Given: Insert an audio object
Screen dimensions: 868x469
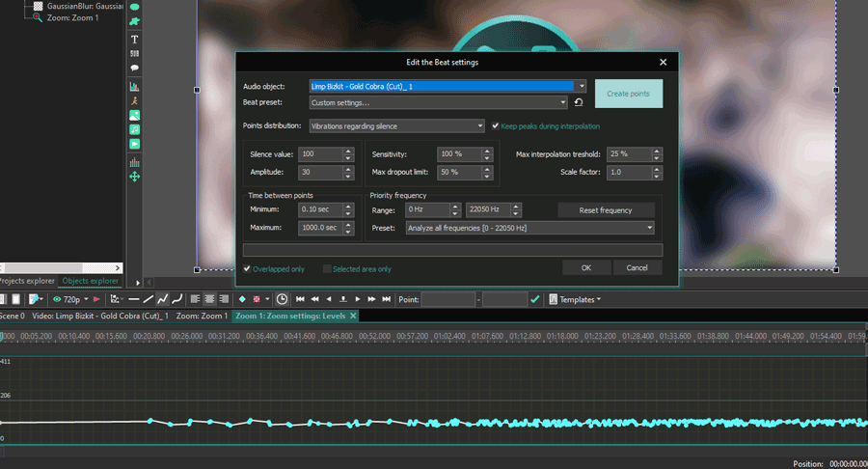Looking at the screenshot, I should [134, 129].
